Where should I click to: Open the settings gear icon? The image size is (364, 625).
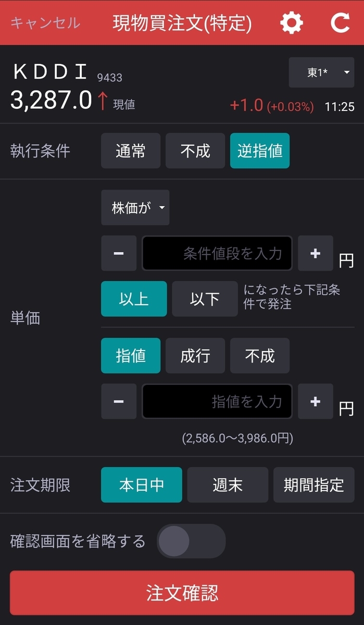pyautogui.click(x=291, y=22)
